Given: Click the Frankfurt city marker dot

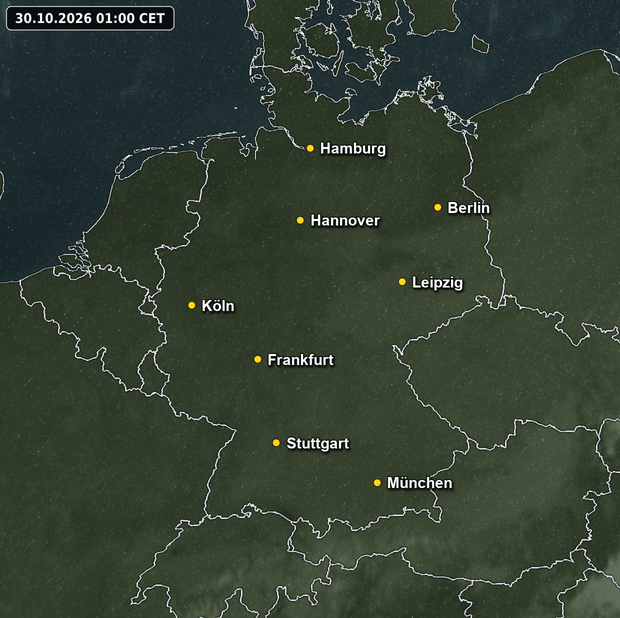Looking at the screenshot, I should tap(257, 359).
